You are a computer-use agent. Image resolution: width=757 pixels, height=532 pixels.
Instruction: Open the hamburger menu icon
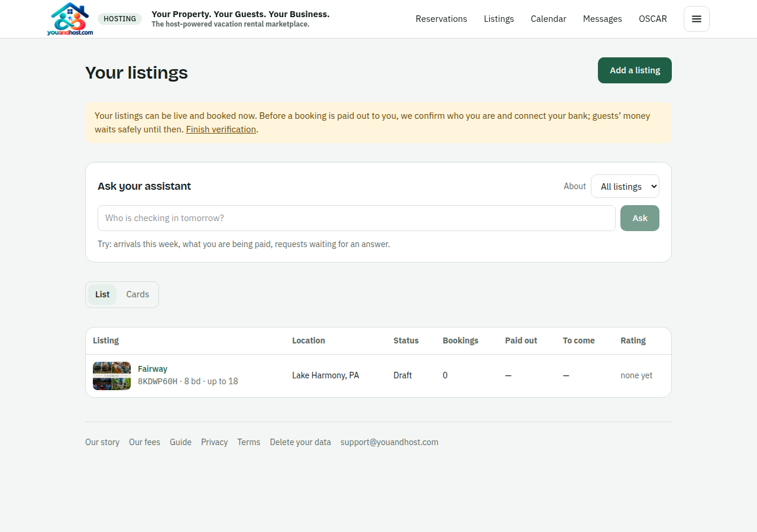tap(697, 19)
